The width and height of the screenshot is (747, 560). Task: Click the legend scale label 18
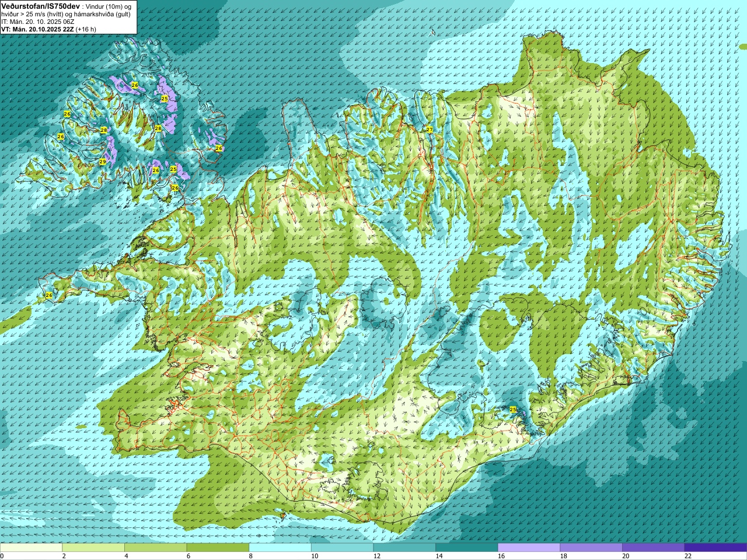pyautogui.click(x=564, y=556)
